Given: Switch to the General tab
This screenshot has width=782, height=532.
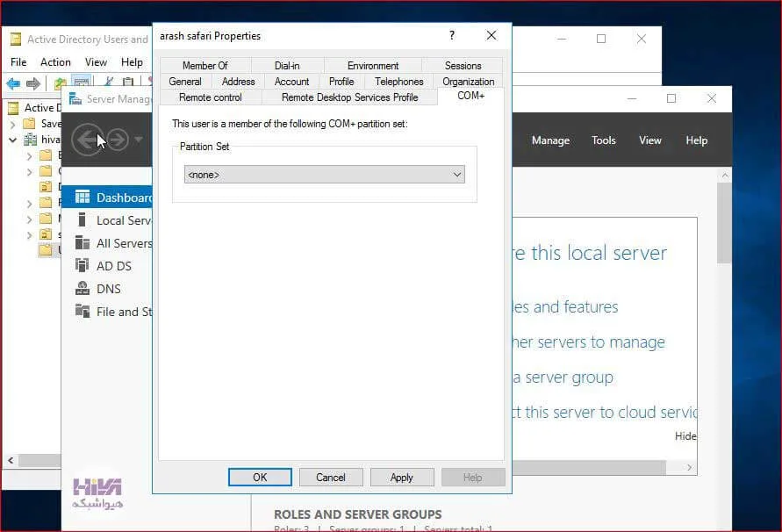Looking at the screenshot, I should click(x=185, y=82).
